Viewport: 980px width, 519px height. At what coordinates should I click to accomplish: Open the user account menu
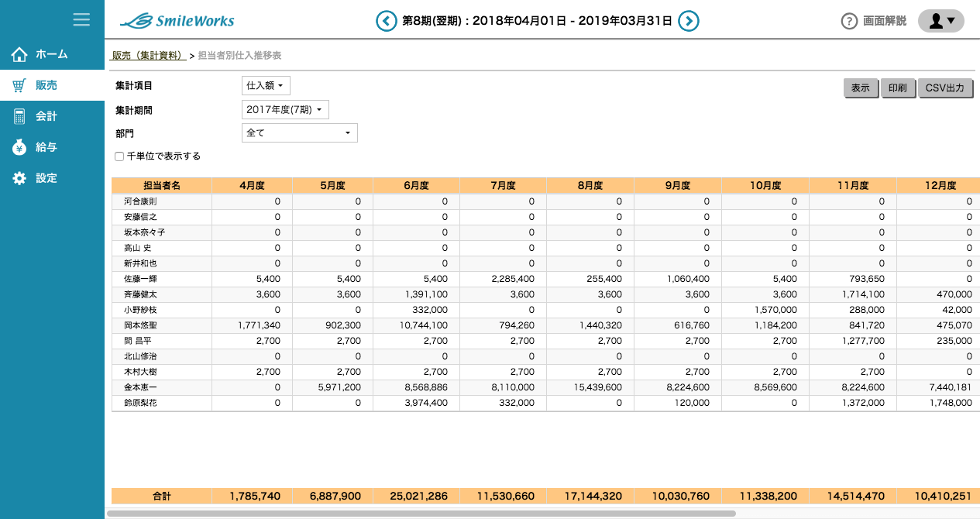coord(941,21)
